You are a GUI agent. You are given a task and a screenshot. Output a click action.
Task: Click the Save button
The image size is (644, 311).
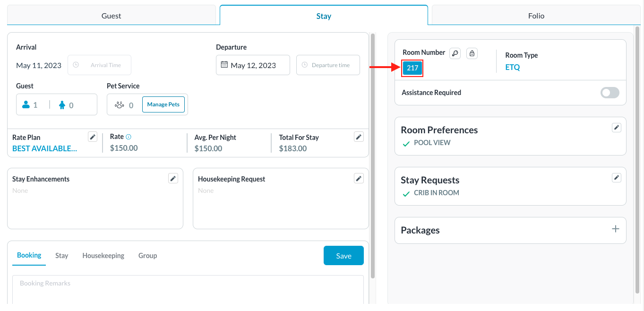[x=343, y=256]
